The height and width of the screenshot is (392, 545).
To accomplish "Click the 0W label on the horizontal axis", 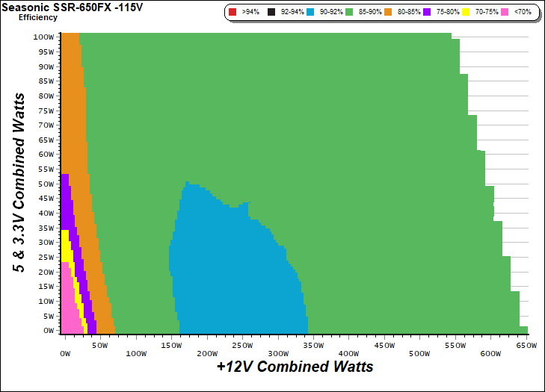I will [x=65, y=346].
